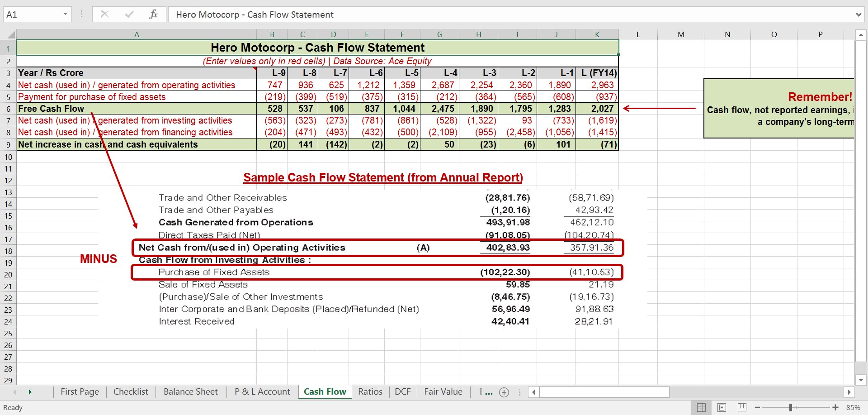
Task: Click the formula bar text field
Action: (x=511, y=14)
